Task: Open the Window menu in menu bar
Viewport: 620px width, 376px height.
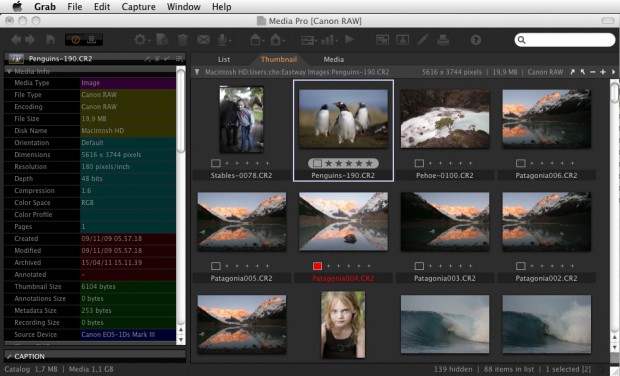Action: pyautogui.click(x=184, y=7)
